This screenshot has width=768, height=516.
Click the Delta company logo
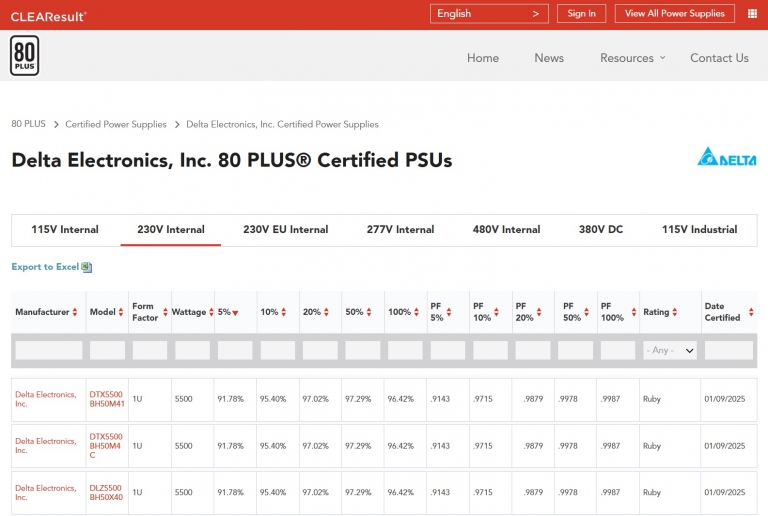click(727, 157)
